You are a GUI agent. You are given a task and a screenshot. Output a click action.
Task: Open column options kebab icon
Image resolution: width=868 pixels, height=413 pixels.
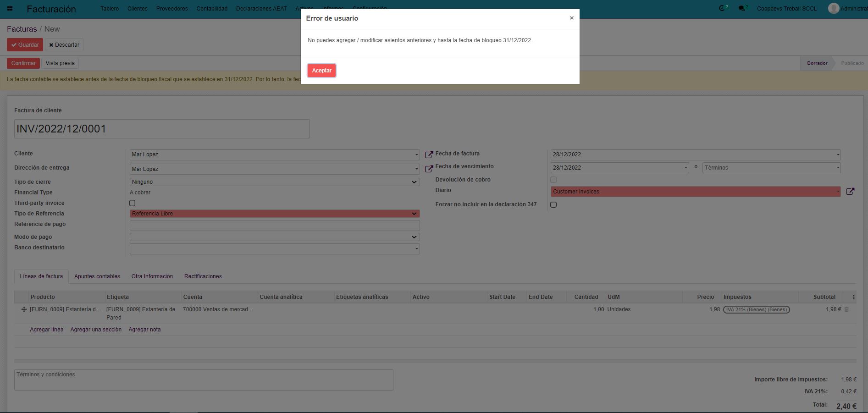click(x=853, y=297)
